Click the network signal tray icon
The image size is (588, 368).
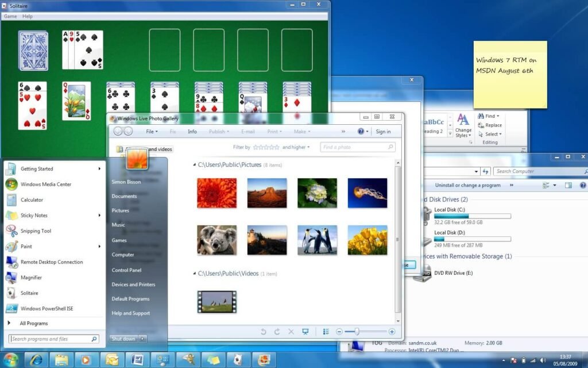533,361
